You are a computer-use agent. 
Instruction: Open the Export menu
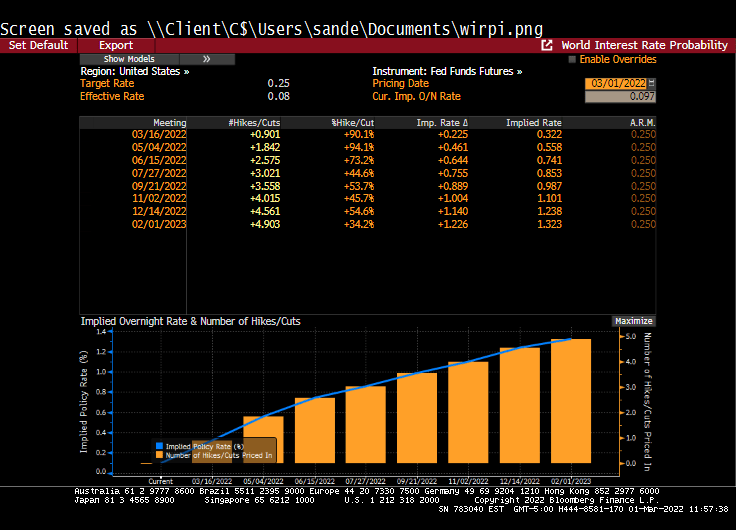116,45
